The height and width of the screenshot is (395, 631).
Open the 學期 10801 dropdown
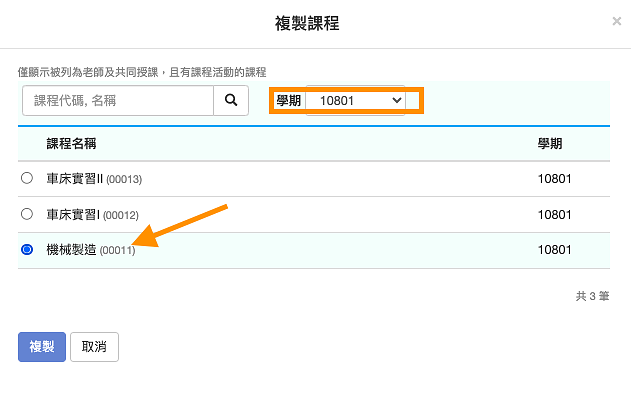355,101
